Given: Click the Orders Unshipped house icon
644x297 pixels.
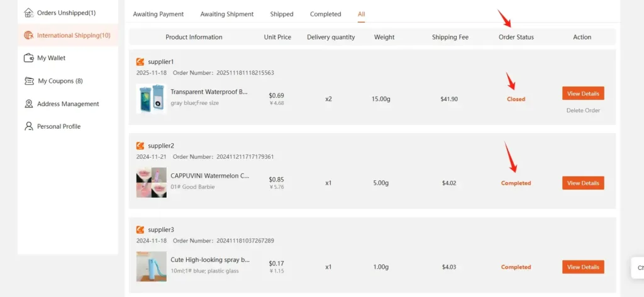Looking at the screenshot, I should [28, 13].
